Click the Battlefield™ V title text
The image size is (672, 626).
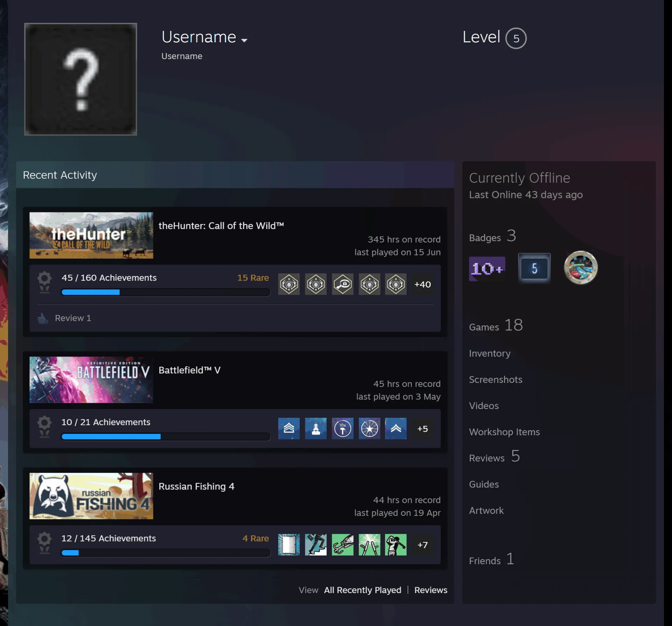pyautogui.click(x=189, y=370)
